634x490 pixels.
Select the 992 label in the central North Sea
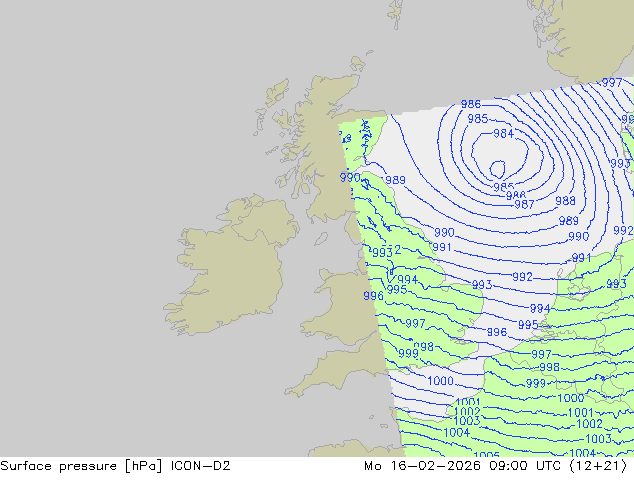click(522, 277)
